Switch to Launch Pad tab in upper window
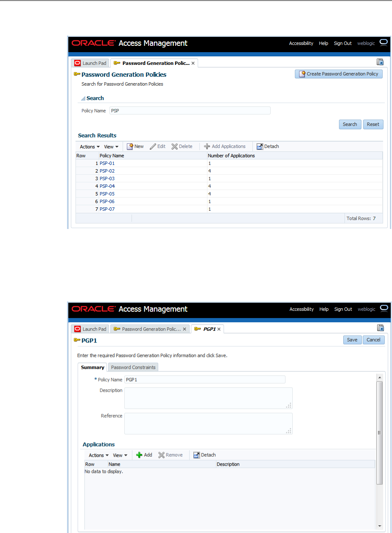The width and height of the screenshot is (392, 533). pos(90,63)
